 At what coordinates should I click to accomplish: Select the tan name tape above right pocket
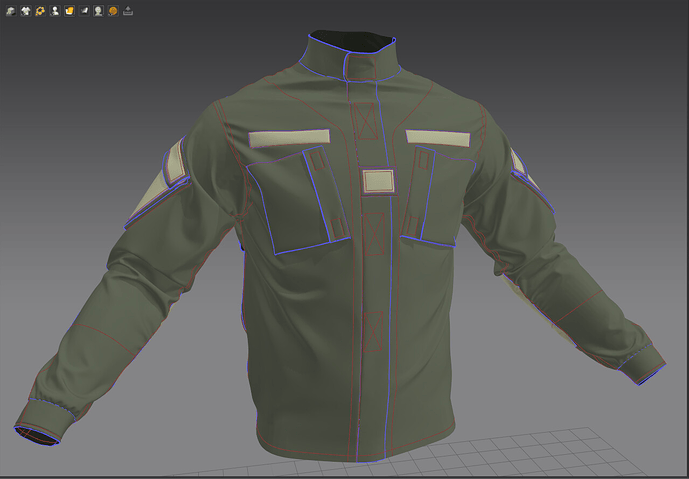[438, 138]
